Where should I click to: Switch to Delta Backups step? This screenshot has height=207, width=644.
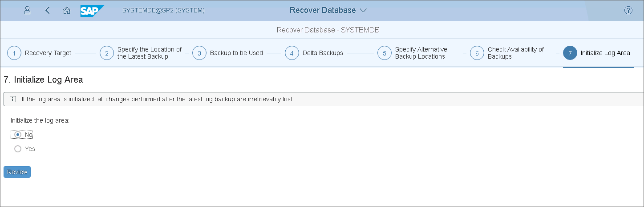[323, 53]
